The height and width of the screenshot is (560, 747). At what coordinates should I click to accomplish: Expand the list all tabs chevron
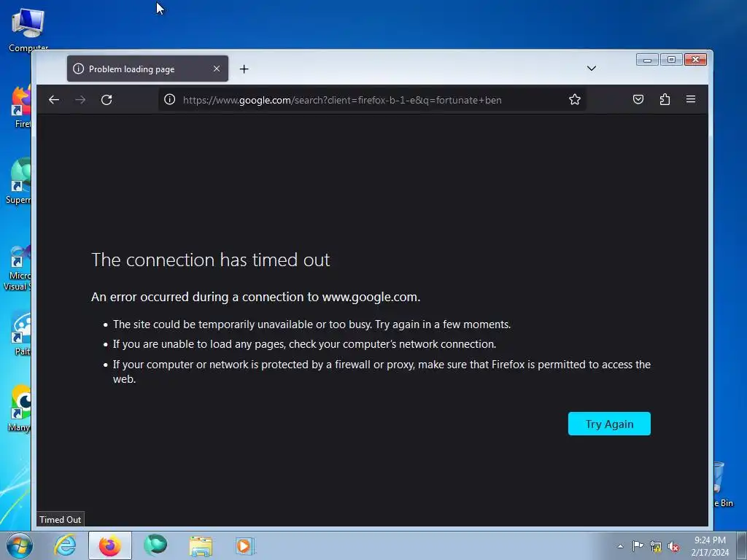point(591,69)
